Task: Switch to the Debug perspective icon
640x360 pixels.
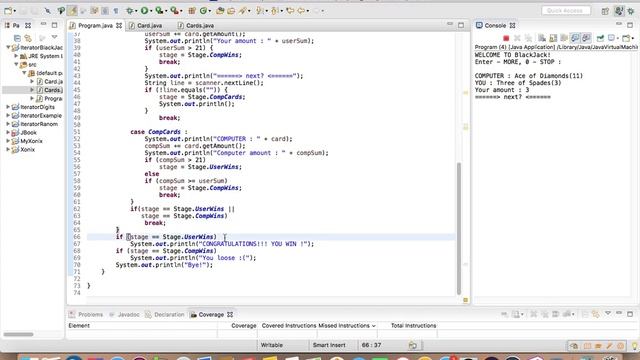Action: (x=631, y=11)
